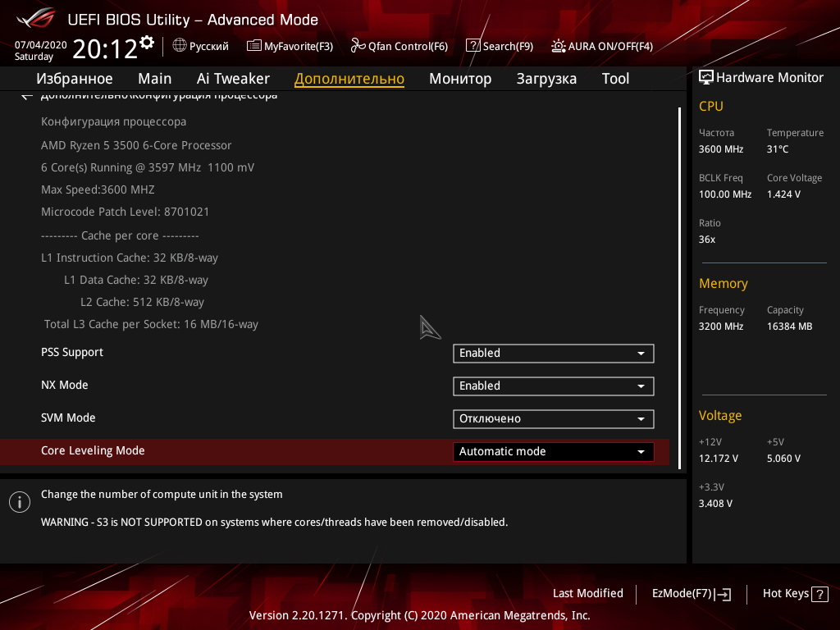Click the Search question mark icon

472,46
